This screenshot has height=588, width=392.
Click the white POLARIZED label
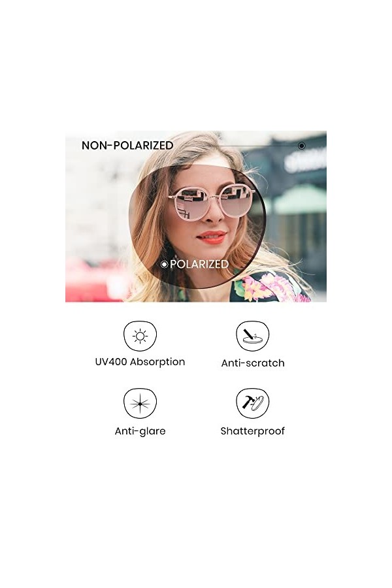[199, 264]
